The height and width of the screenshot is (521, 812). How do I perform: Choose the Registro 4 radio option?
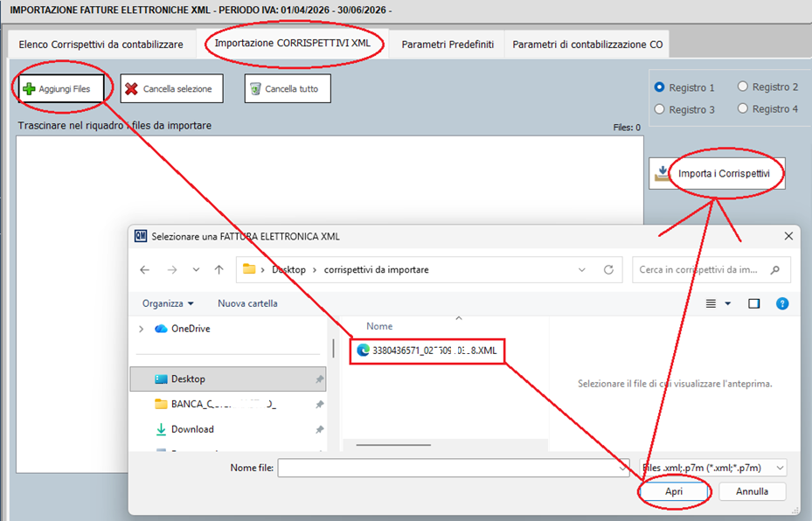(x=743, y=109)
